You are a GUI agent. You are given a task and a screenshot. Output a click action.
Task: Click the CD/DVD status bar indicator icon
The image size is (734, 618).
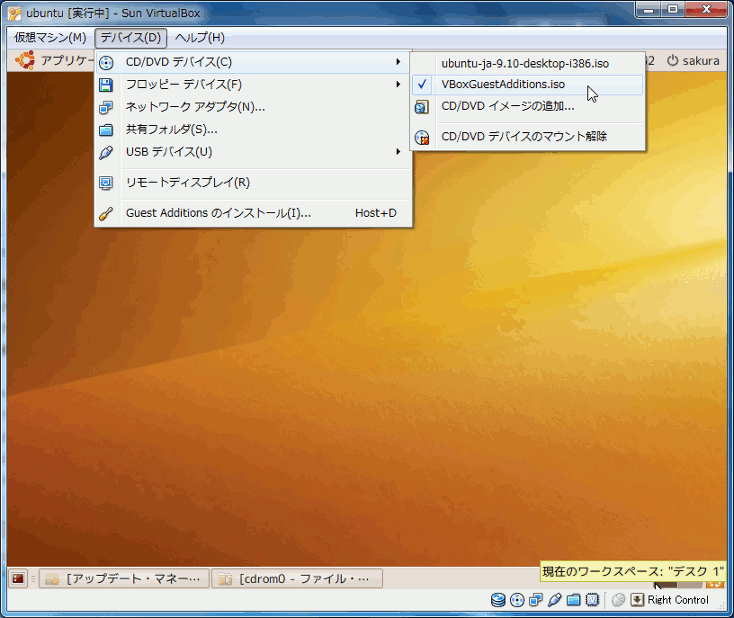(x=517, y=600)
